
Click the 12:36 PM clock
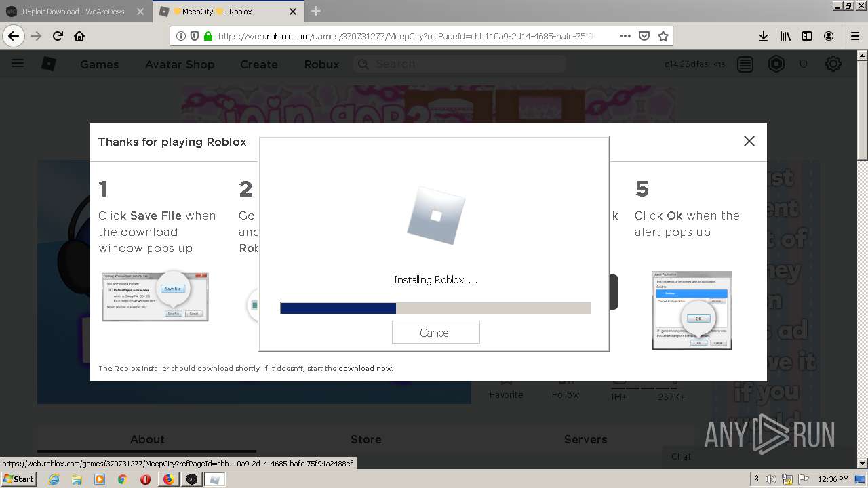click(833, 479)
